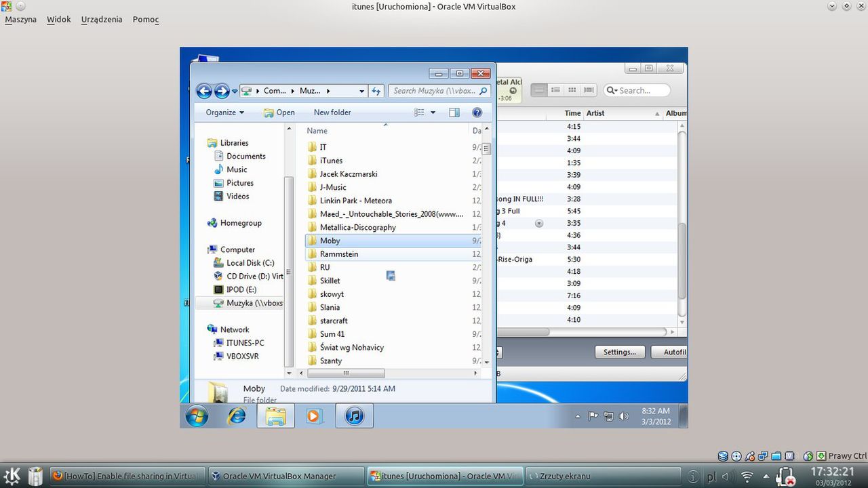Refresh the Explorer address bar location
Image resolution: width=868 pixels, height=488 pixels.
(376, 91)
